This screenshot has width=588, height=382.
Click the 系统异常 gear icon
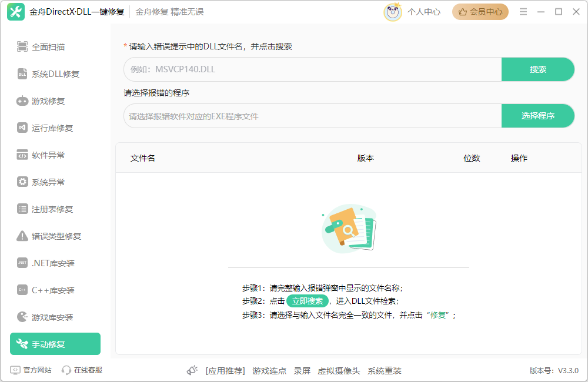coord(22,182)
